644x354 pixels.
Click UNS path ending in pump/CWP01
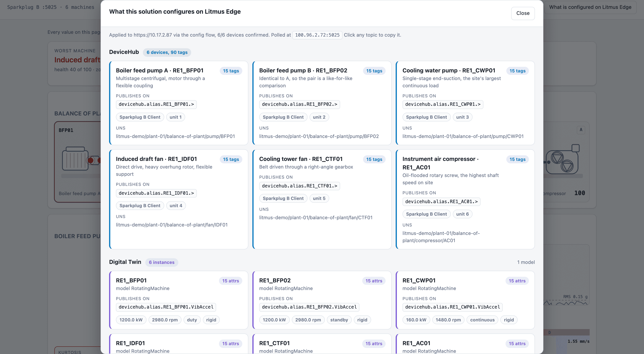(463, 136)
